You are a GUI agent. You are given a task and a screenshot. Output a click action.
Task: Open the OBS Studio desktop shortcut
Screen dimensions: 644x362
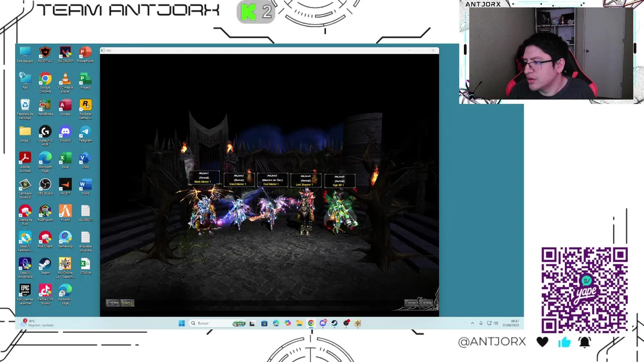(x=45, y=187)
